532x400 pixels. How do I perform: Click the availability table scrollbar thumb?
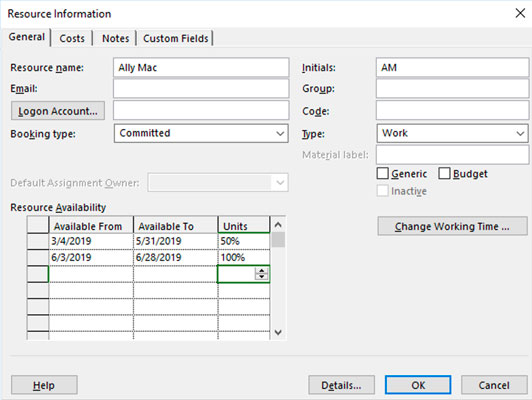tap(278, 240)
